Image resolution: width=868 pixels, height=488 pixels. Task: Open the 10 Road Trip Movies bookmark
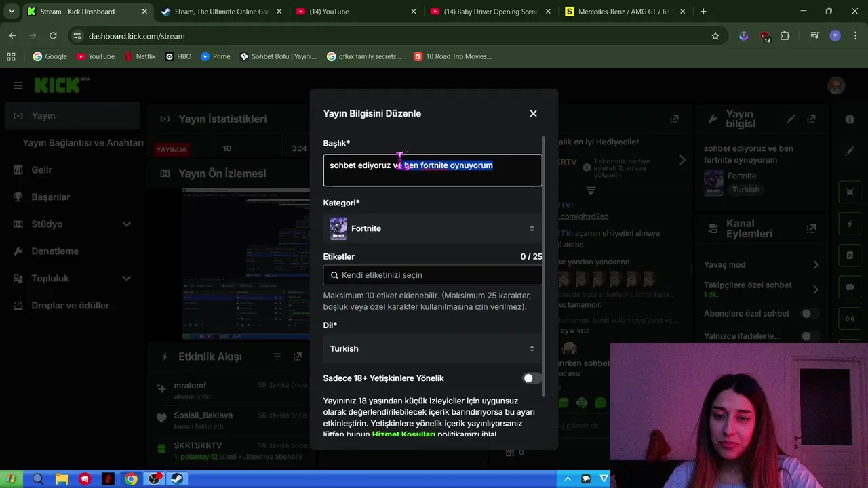click(x=452, y=56)
